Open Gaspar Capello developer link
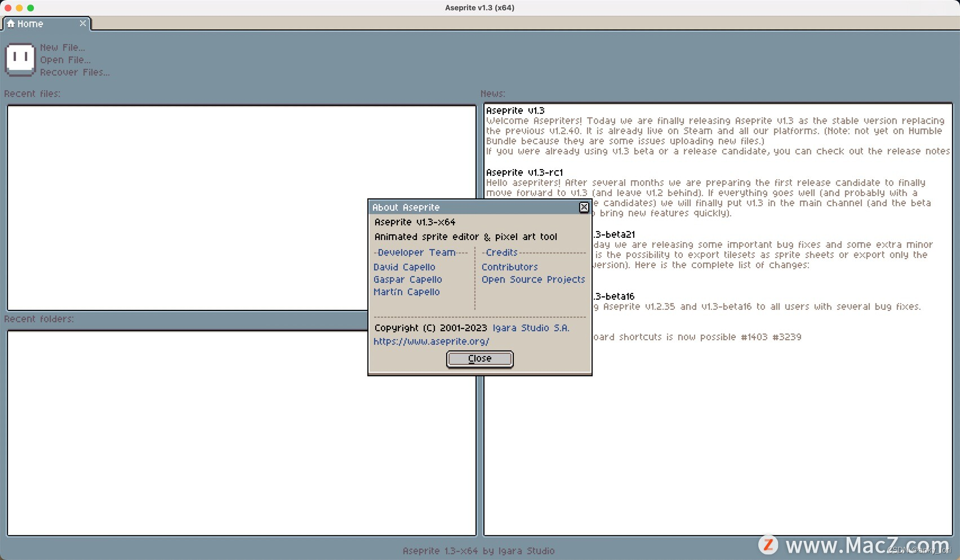960x560 pixels. tap(408, 279)
